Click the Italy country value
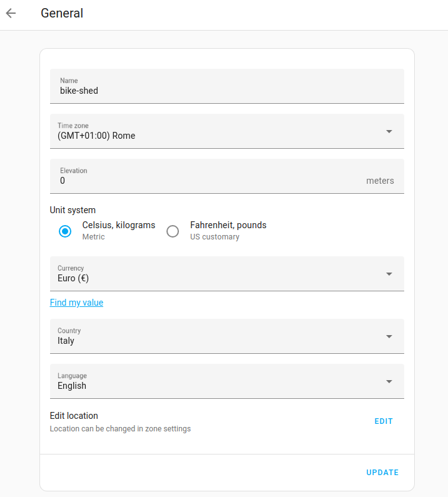 click(66, 341)
